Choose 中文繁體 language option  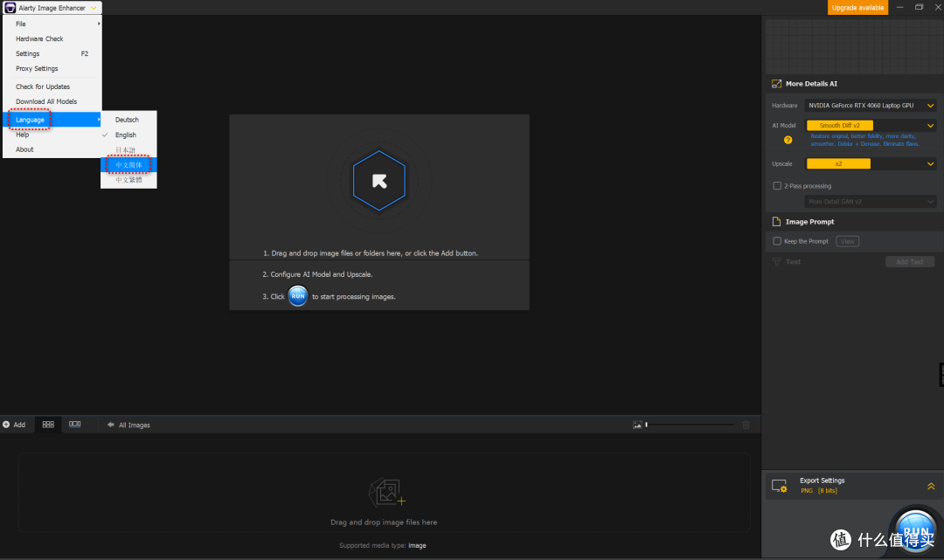tap(128, 180)
